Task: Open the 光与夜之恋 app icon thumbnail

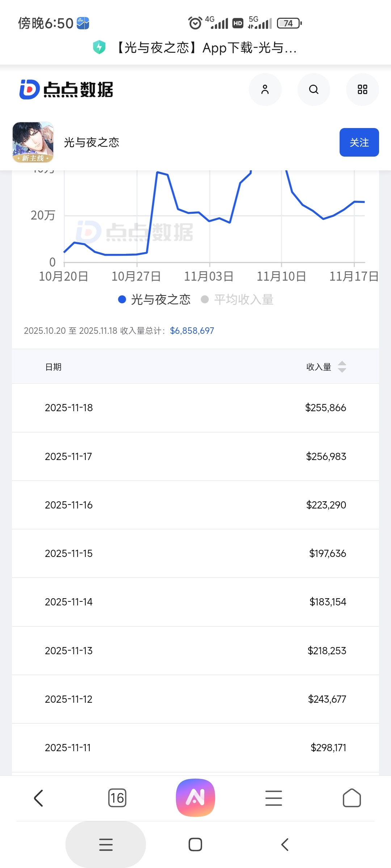Action: (x=33, y=142)
